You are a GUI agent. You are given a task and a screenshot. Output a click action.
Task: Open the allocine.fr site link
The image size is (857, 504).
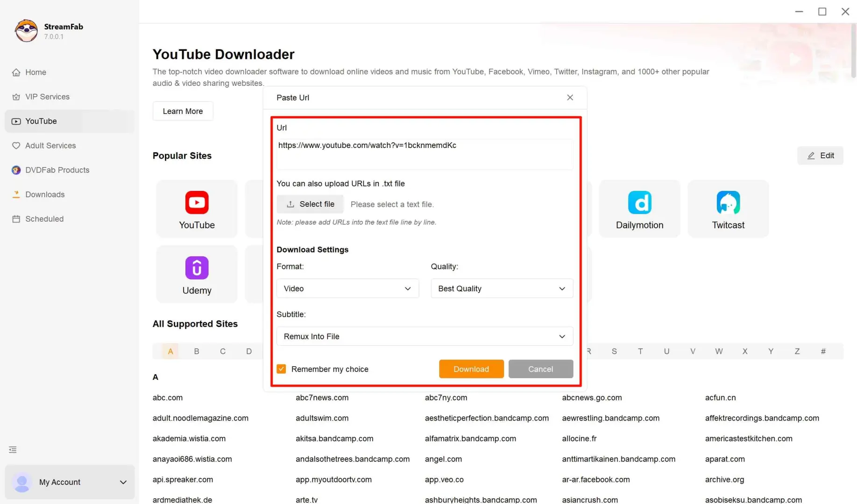tap(579, 439)
